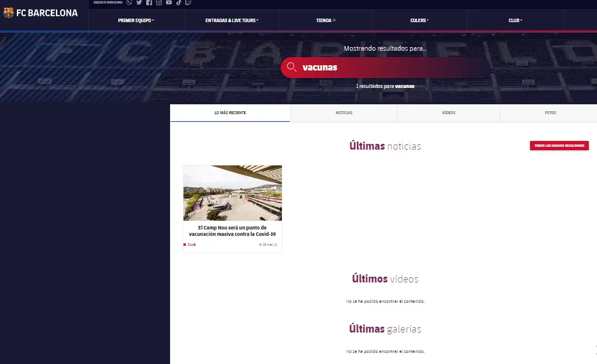Open the Tienda store link
This screenshot has width=597, height=364.
326,20
